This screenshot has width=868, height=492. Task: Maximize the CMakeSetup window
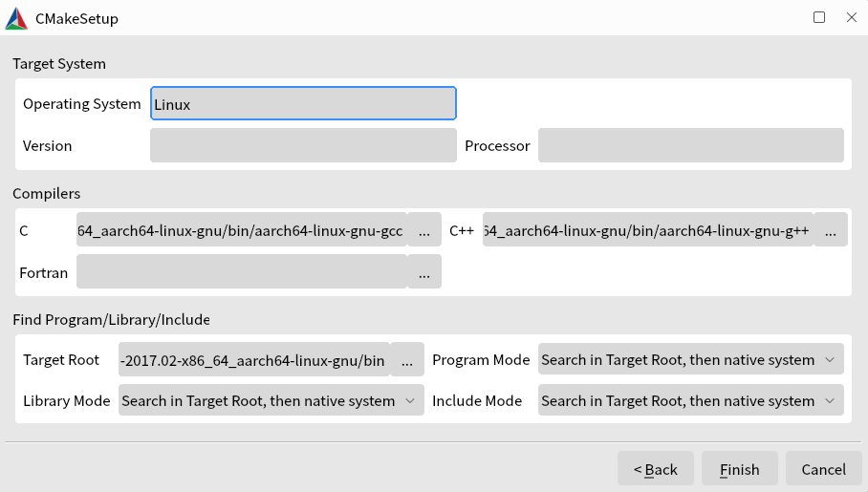[x=819, y=17]
